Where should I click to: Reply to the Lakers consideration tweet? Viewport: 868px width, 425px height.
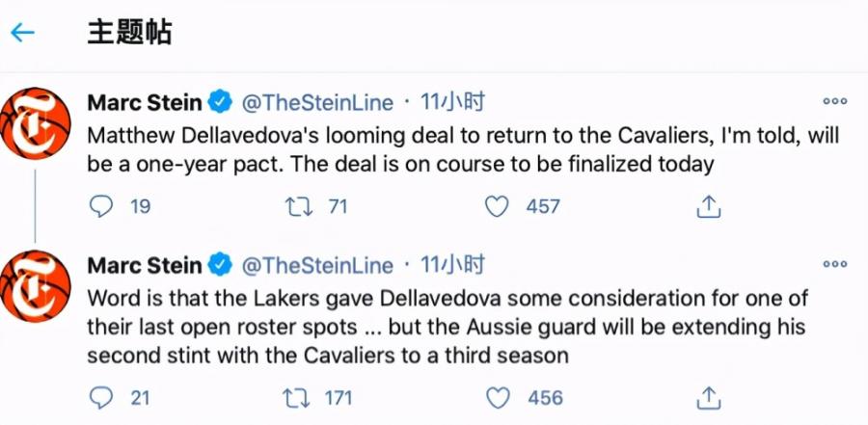[x=102, y=397]
